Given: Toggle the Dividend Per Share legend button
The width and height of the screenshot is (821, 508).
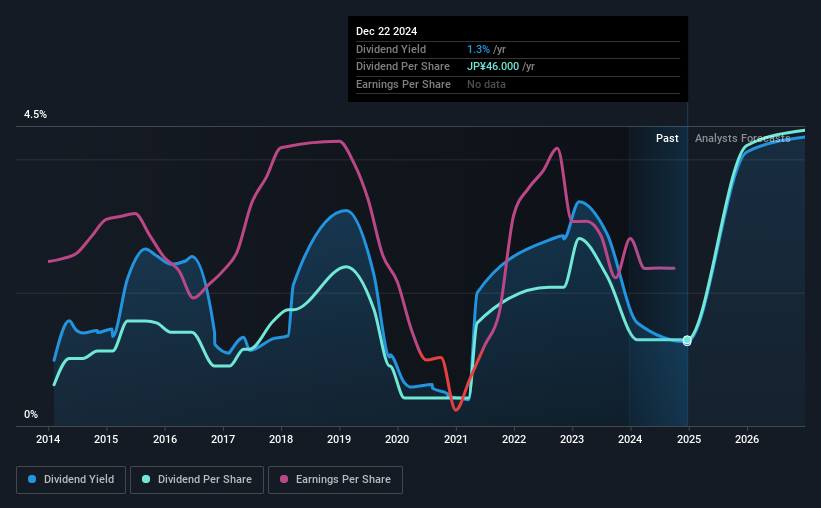Looking at the screenshot, I should (197, 480).
